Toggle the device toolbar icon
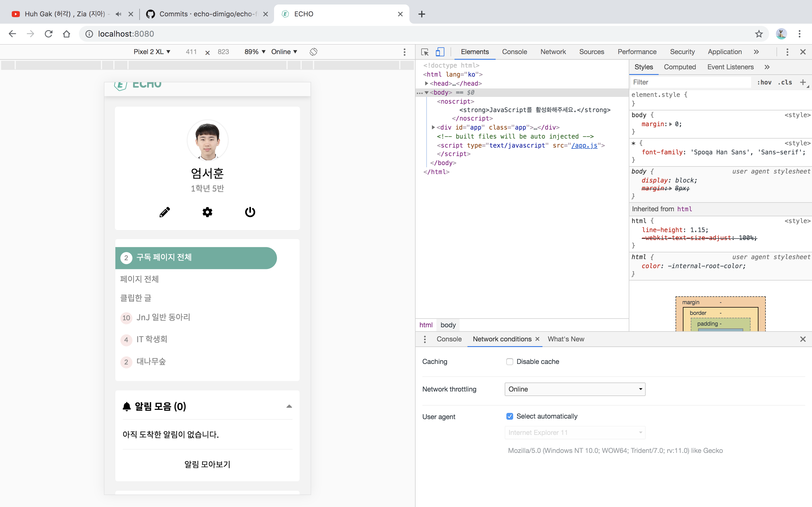Image resolution: width=812 pixels, height=507 pixels. point(440,52)
